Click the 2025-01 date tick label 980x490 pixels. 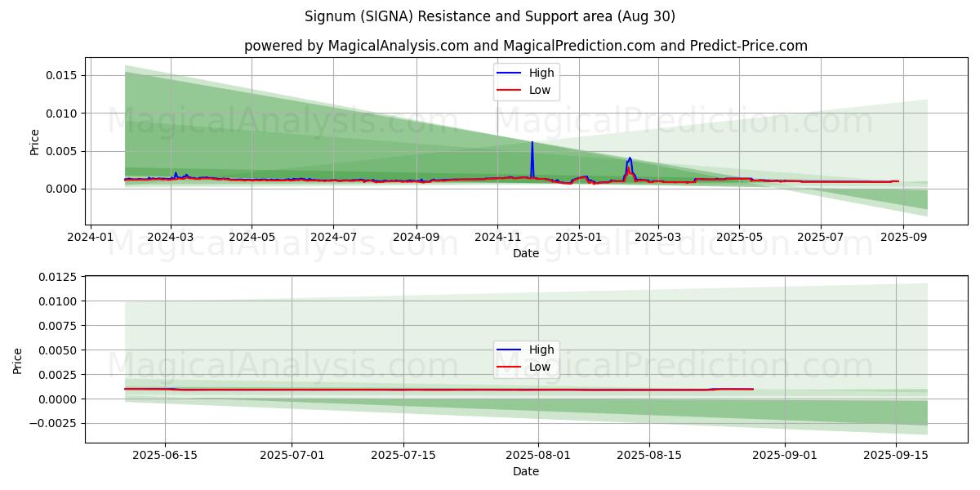click(578, 238)
